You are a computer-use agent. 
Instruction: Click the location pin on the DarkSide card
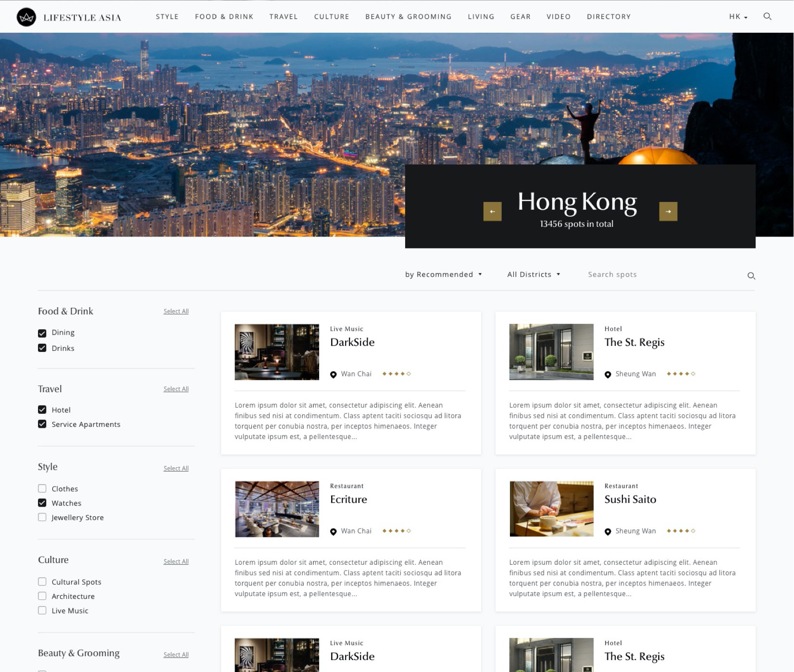[x=333, y=374]
